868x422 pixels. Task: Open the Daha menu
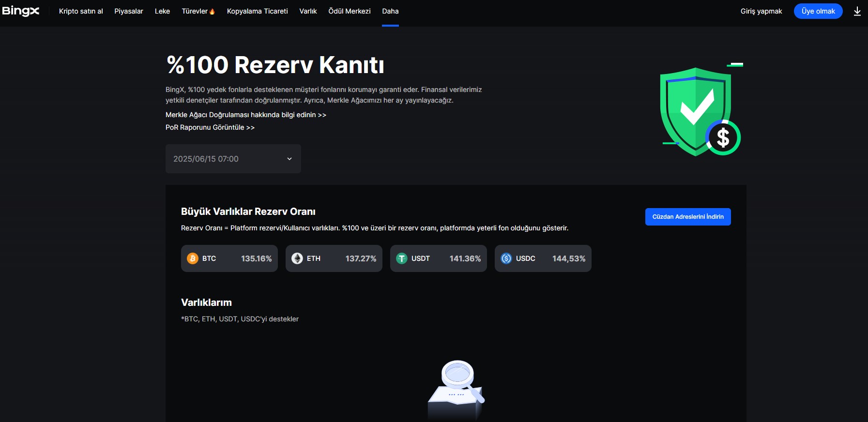coord(390,11)
